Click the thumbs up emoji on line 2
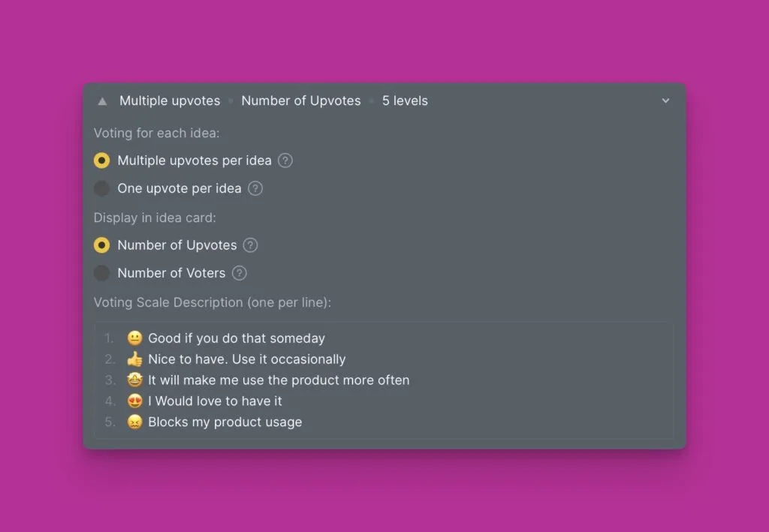 coord(134,359)
